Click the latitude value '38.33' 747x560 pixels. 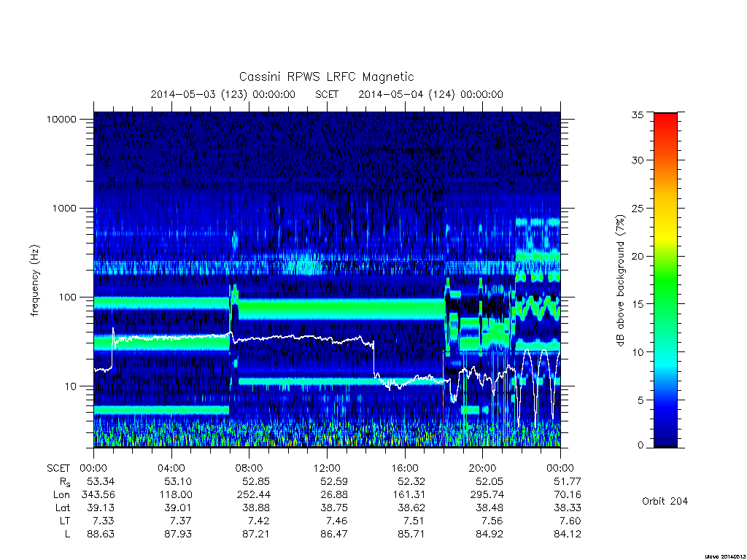[x=567, y=507]
